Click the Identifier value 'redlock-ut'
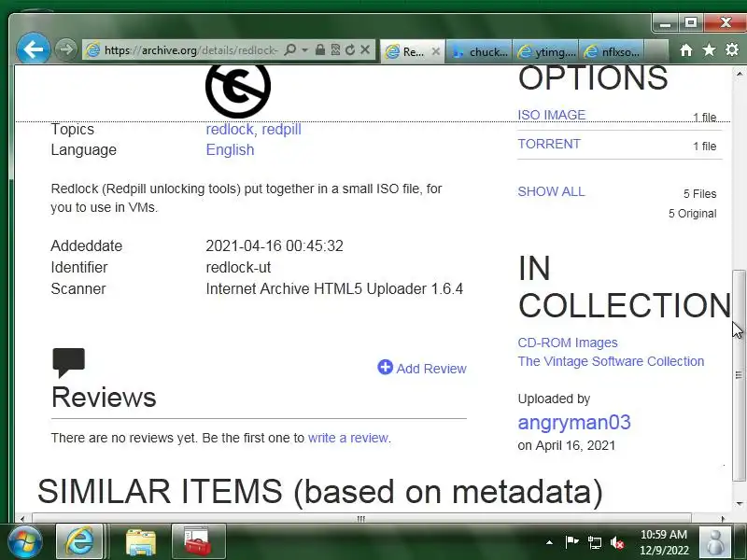The height and width of the screenshot is (560, 747). (x=238, y=267)
